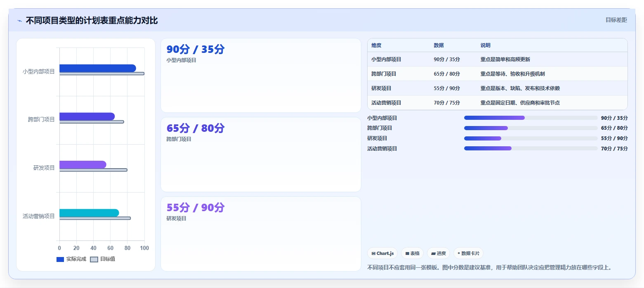Click the gray target bar for 小型内部项目
This screenshot has height=288, width=644.
(x=102, y=74)
